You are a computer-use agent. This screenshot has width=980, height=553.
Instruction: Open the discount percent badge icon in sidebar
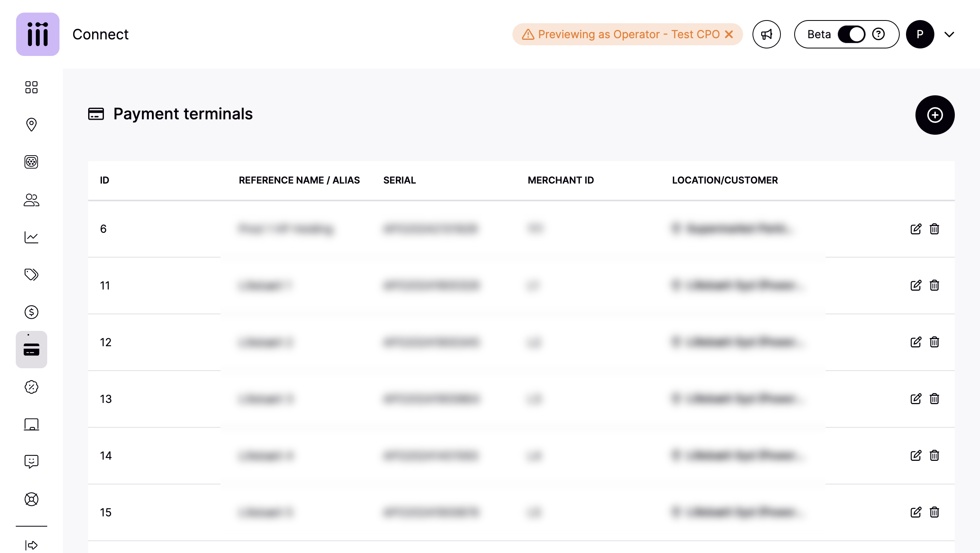pos(31,387)
